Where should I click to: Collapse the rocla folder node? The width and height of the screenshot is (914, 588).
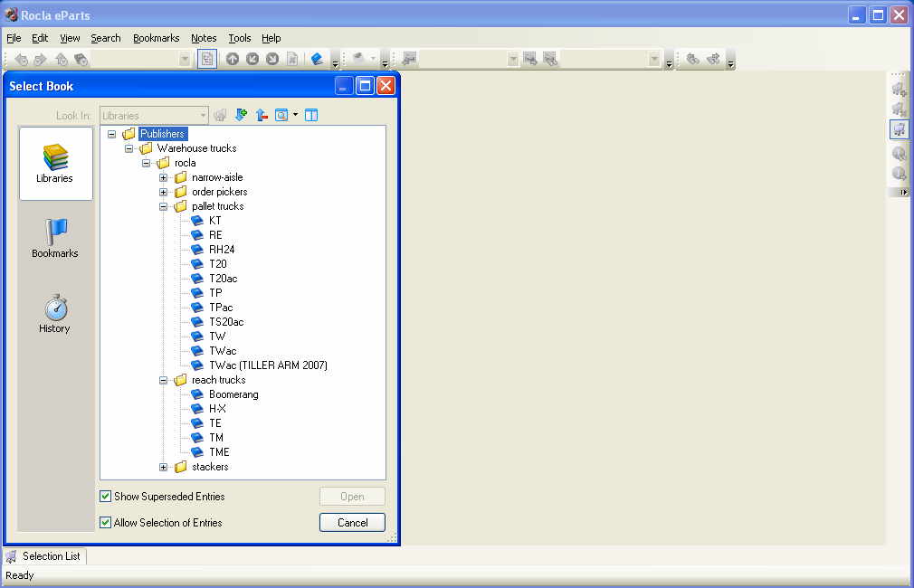[147, 163]
